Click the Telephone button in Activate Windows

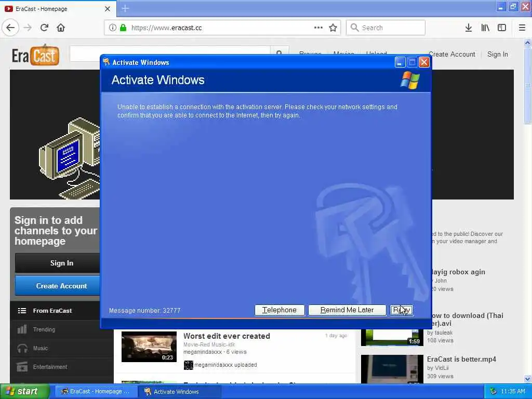point(280,310)
